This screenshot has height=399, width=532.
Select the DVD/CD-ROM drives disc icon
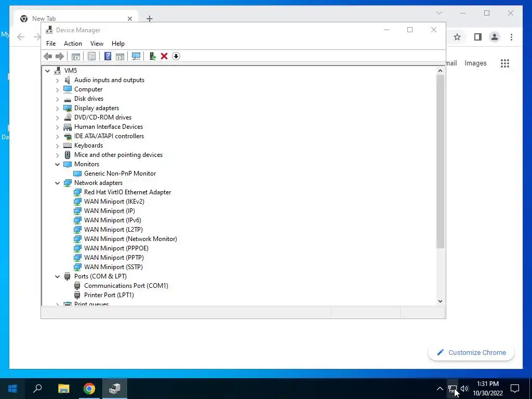(68, 117)
